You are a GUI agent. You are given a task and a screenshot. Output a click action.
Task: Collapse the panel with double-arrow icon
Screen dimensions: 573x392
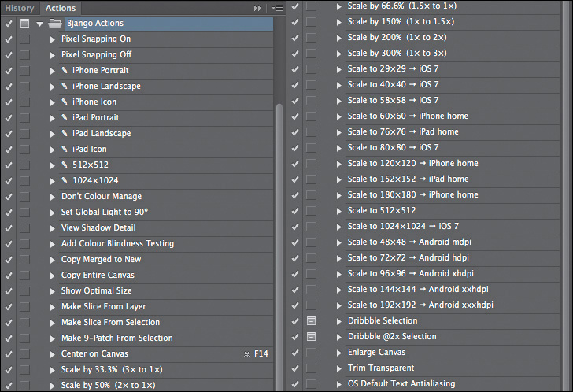click(257, 8)
